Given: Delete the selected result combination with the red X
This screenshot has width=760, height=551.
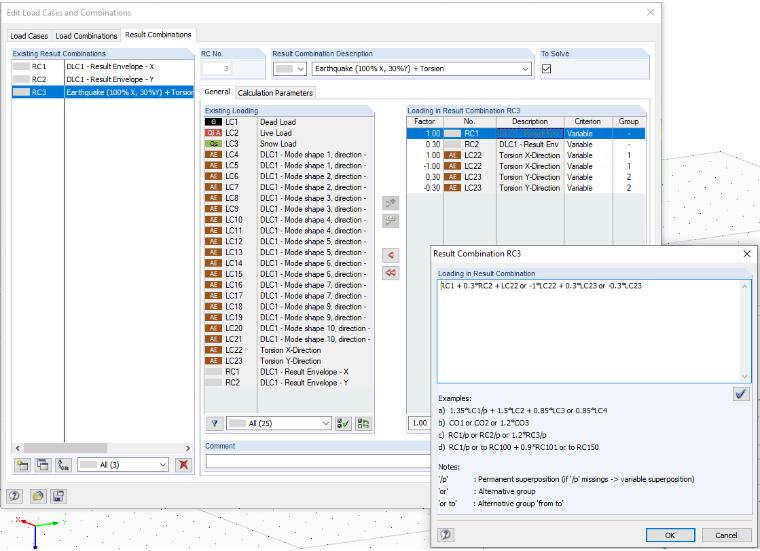Looking at the screenshot, I should 183,465.
